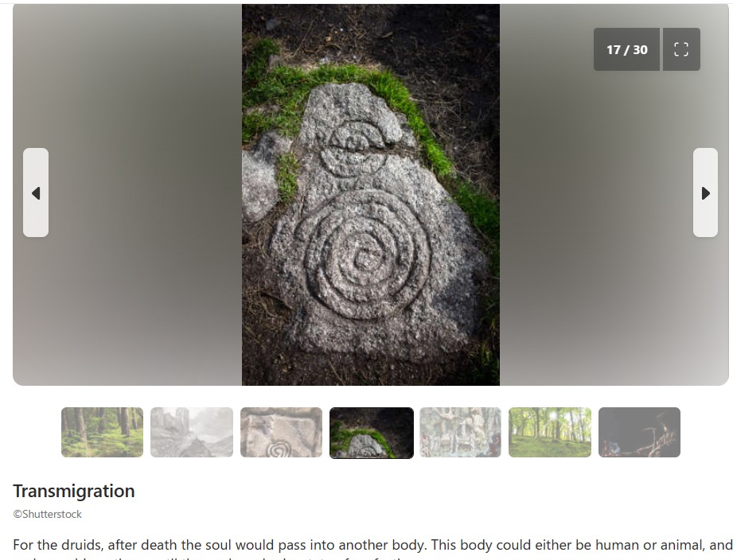Click the ©Shutterstock credit text
733x560 pixels.
[x=47, y=514]
